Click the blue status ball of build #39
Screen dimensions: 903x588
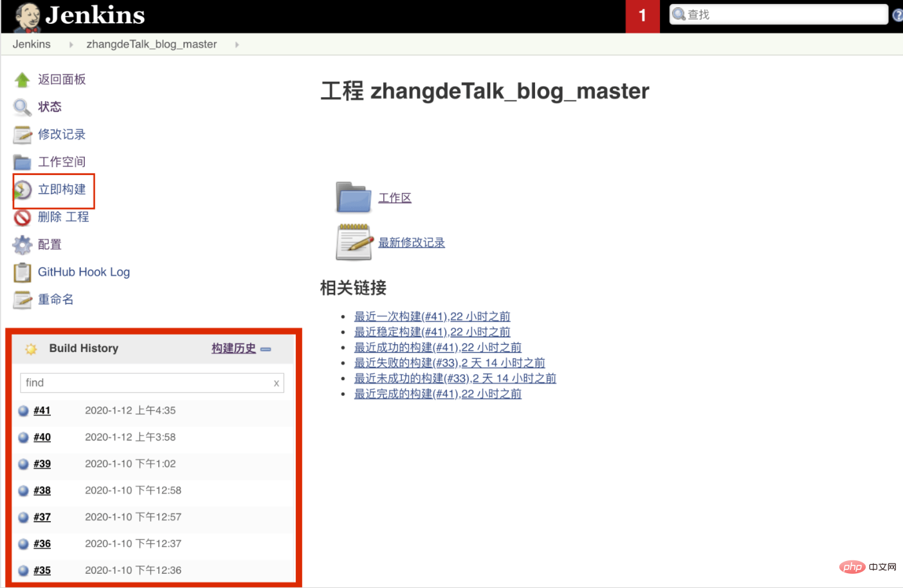click(24, 464)
